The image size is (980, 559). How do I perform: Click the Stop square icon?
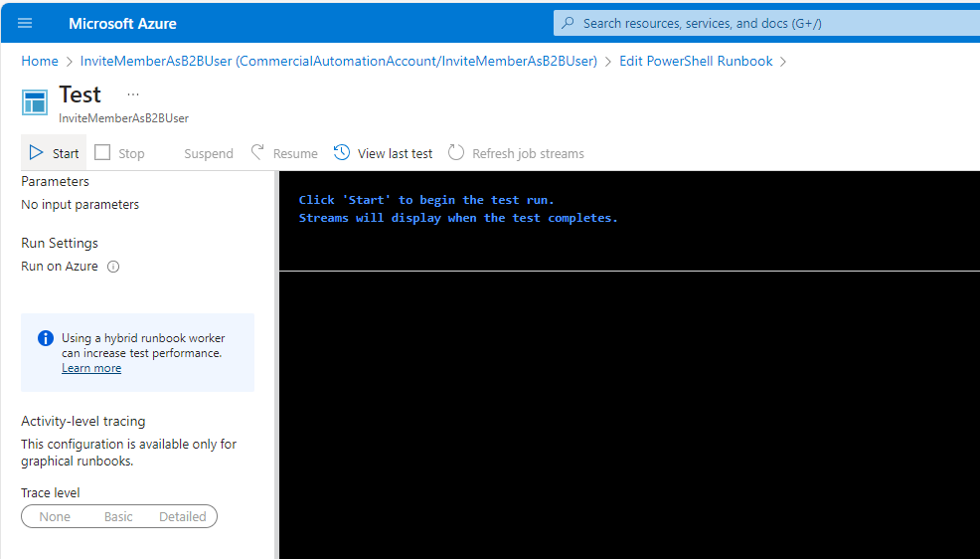[102, 152]
